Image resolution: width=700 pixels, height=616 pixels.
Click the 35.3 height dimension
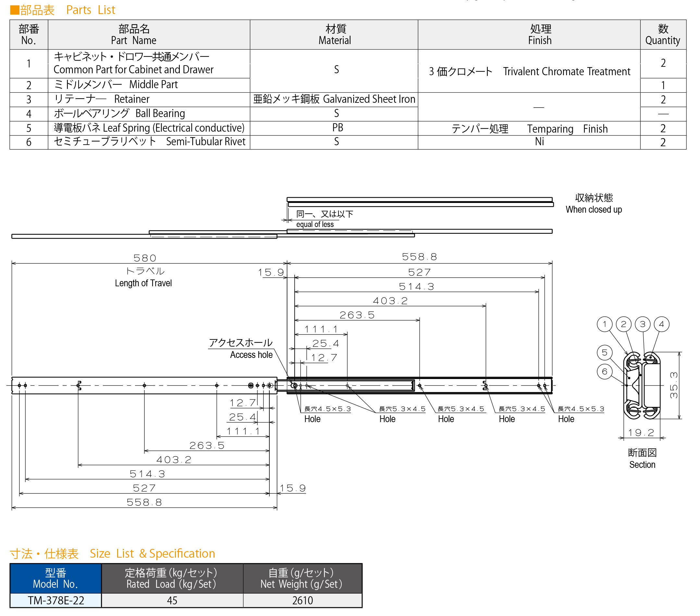[673, 385]
